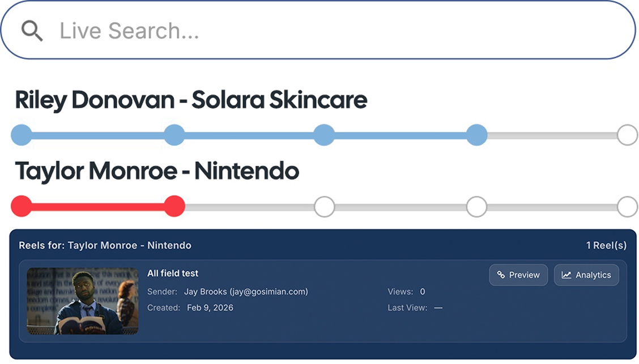Click the reel video thumbnail
639x364 pixels.
click(83, 301)
